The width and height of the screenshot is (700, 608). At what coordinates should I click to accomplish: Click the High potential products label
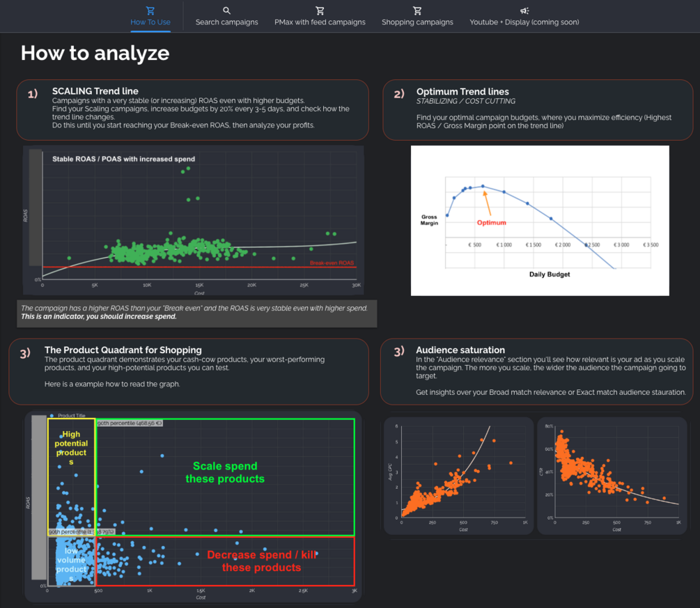coord(71,448)
